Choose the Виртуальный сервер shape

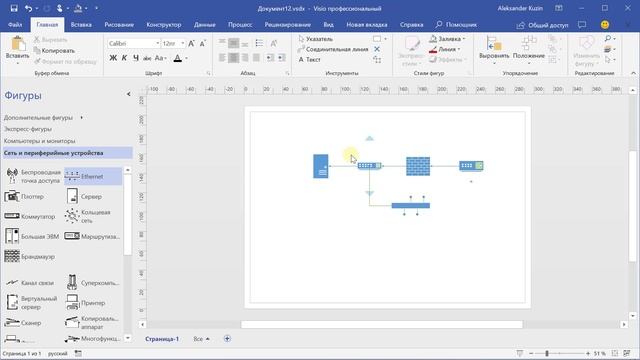pos(32,302)
